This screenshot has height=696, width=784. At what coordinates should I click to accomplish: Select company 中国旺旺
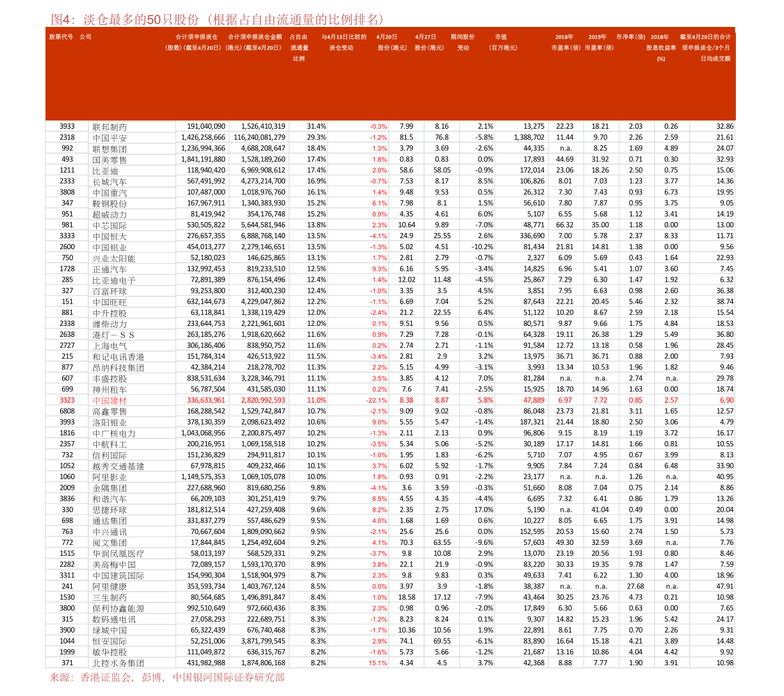pos(110,302)
